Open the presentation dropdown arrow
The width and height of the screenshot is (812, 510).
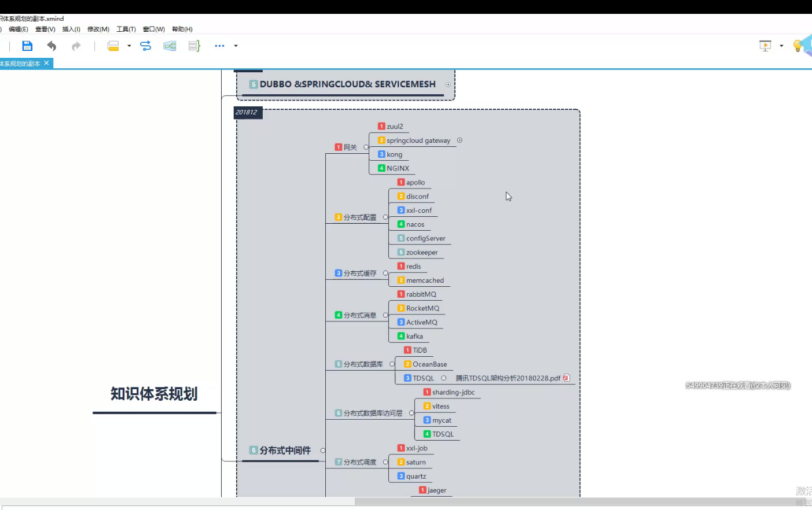[x=781, y=46]
